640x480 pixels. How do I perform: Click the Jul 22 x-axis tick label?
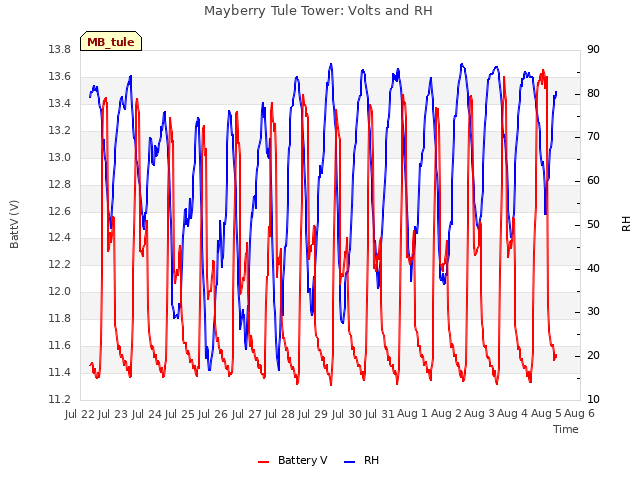pyautogui.click(x=80, y=414)
